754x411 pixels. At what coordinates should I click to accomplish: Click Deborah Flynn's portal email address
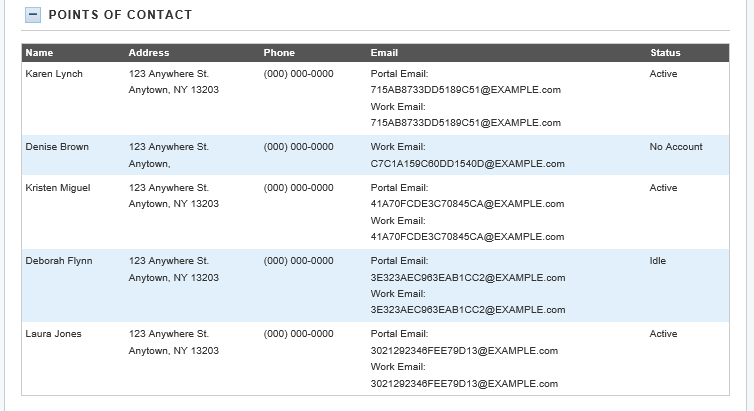(467, 278)
